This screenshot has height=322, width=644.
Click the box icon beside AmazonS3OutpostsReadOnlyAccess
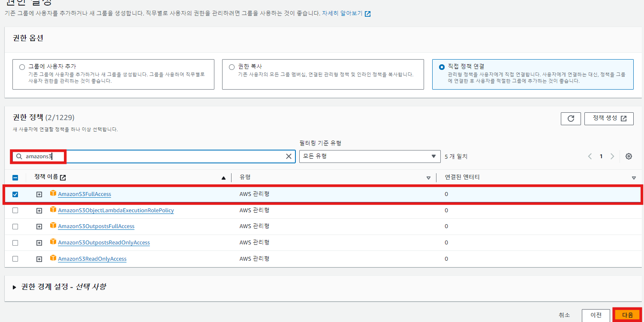pyautogui.click(x=53, y=242)
